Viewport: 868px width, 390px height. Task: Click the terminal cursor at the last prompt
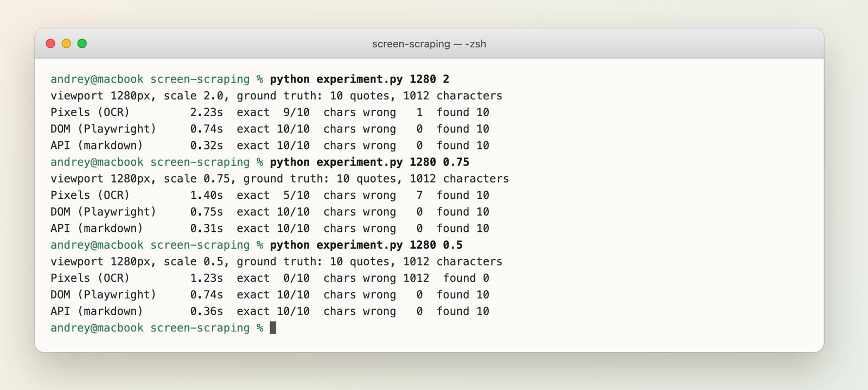273,328
